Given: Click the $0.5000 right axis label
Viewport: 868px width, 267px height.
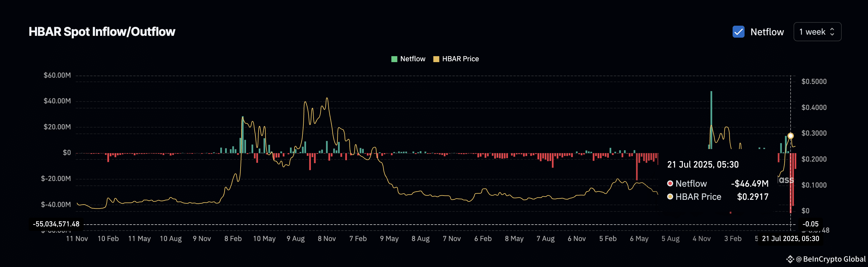Looking at the screenshot, I should 814,82.
